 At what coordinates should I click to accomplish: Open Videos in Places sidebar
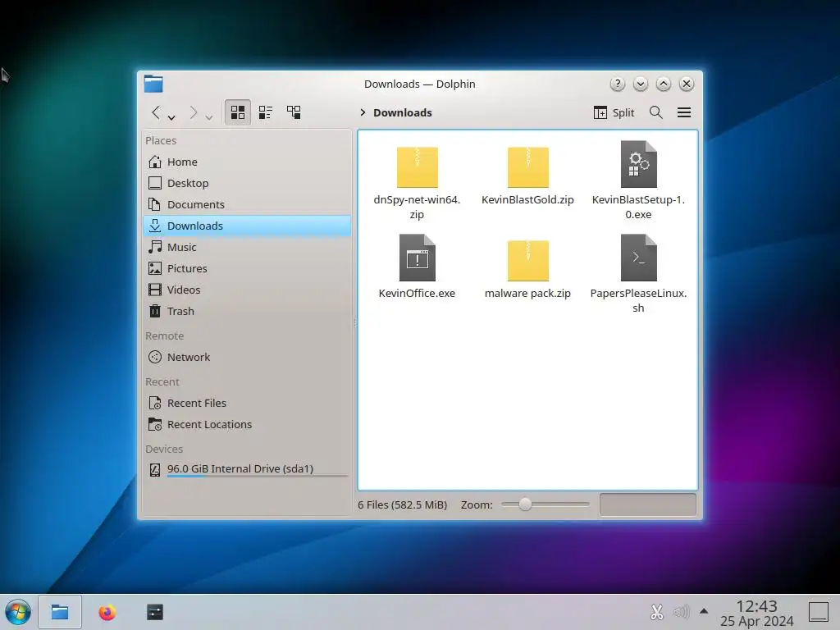pos(247,290)
